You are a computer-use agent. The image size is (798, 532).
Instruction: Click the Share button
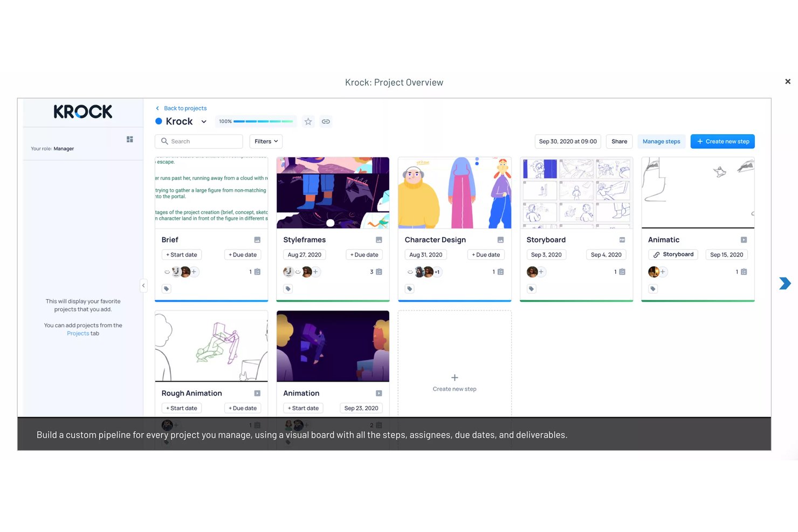coord(619,142)
